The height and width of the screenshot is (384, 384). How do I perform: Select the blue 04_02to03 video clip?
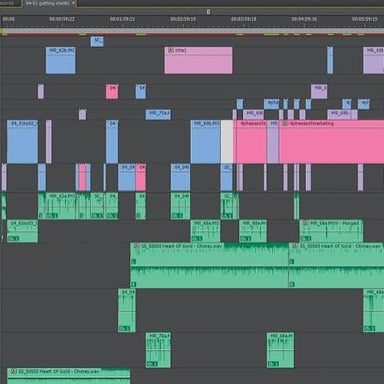point(22,142)
